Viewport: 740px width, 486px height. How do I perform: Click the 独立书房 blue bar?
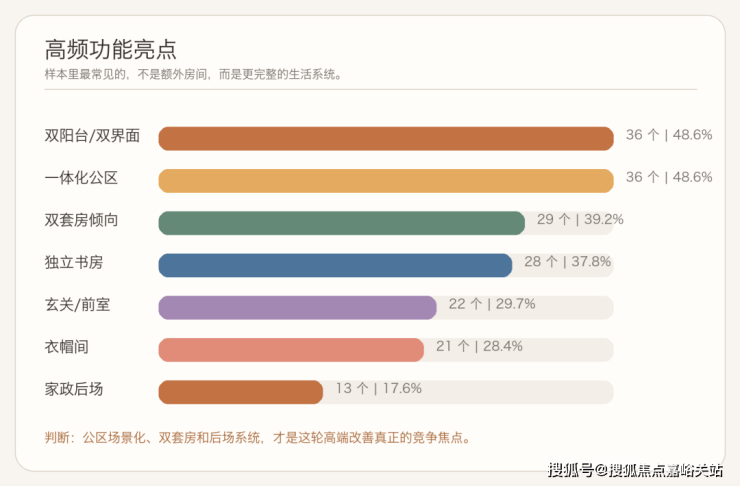tap(335, 265)
